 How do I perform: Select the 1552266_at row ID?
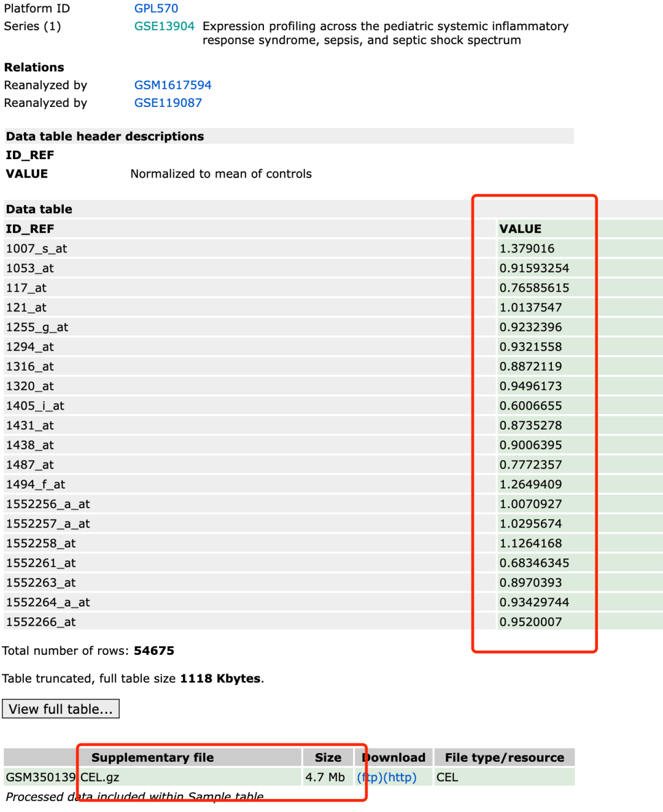tap(41, 622)
